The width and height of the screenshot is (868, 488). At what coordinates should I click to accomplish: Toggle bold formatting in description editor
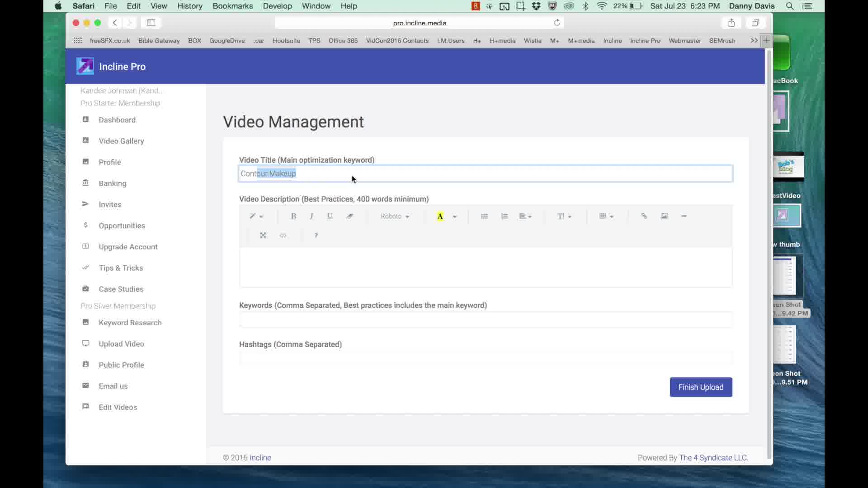293,216
